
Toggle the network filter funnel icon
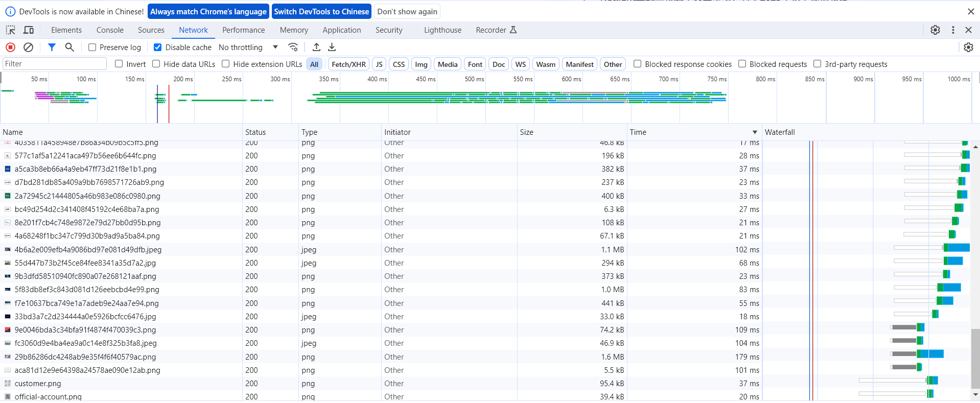pos(52,48)
